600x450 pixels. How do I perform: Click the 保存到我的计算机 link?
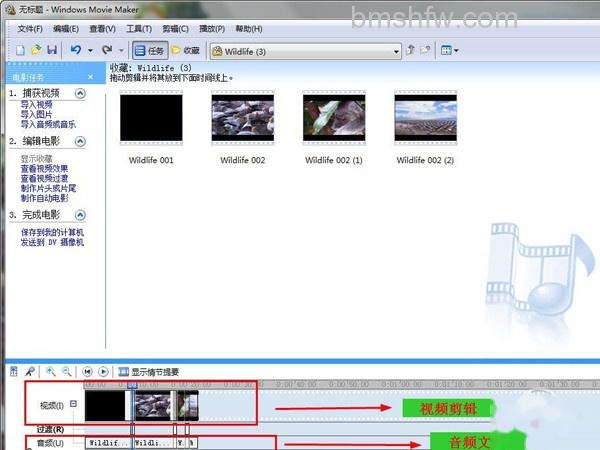pos(52,232)
